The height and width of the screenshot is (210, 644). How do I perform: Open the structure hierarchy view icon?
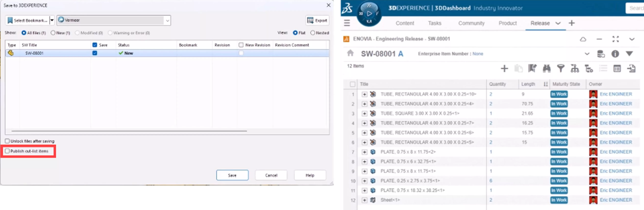click(x=575, y=68)
